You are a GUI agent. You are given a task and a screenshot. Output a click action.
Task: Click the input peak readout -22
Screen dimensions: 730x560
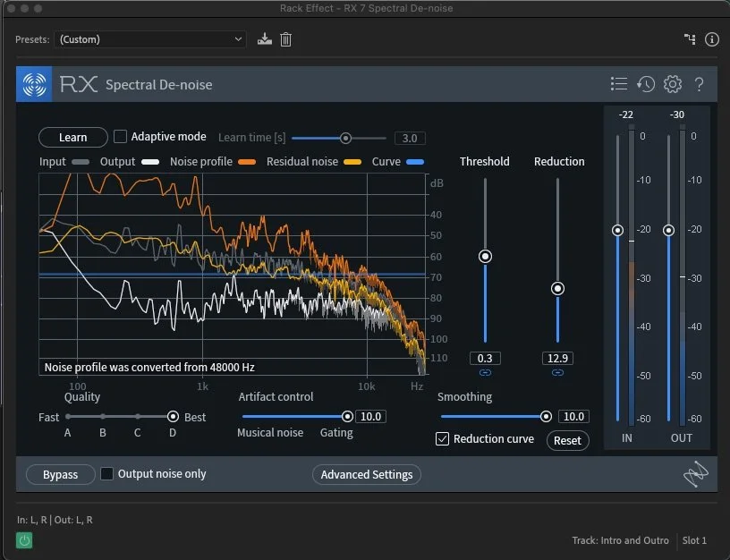pos(625,115)
